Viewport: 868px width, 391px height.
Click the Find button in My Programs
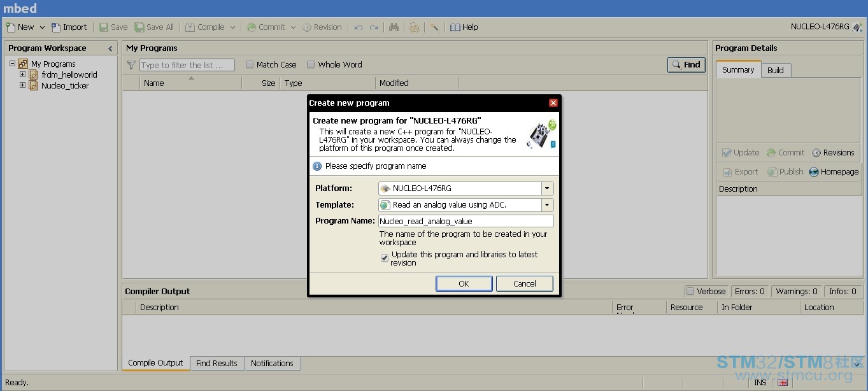click(687, 64)
